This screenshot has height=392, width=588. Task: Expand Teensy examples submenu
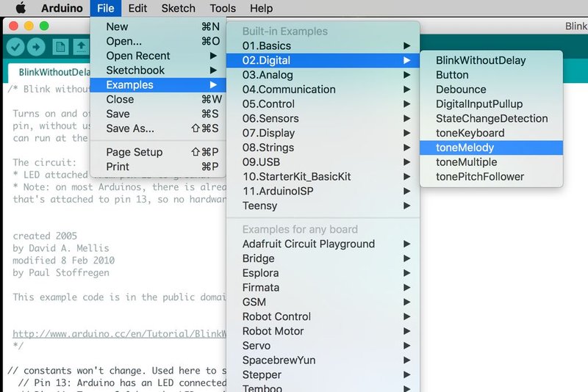pos(323,206)
